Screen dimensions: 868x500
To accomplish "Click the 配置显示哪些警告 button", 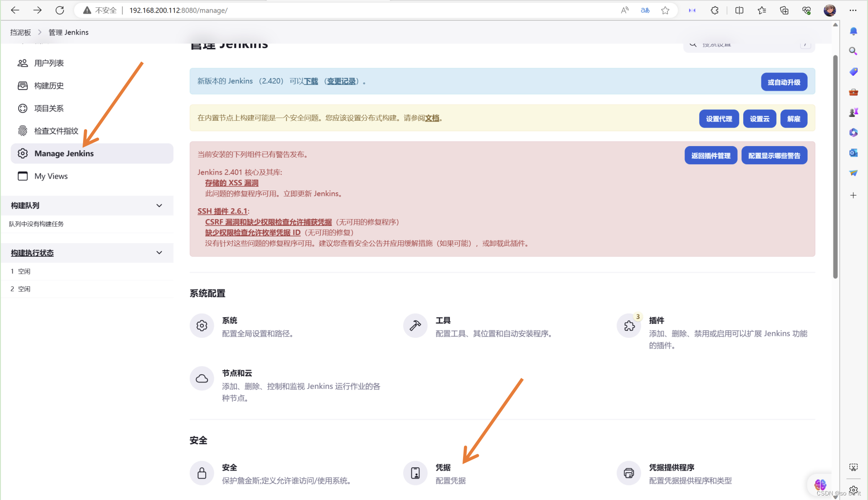I will (774, 156).
